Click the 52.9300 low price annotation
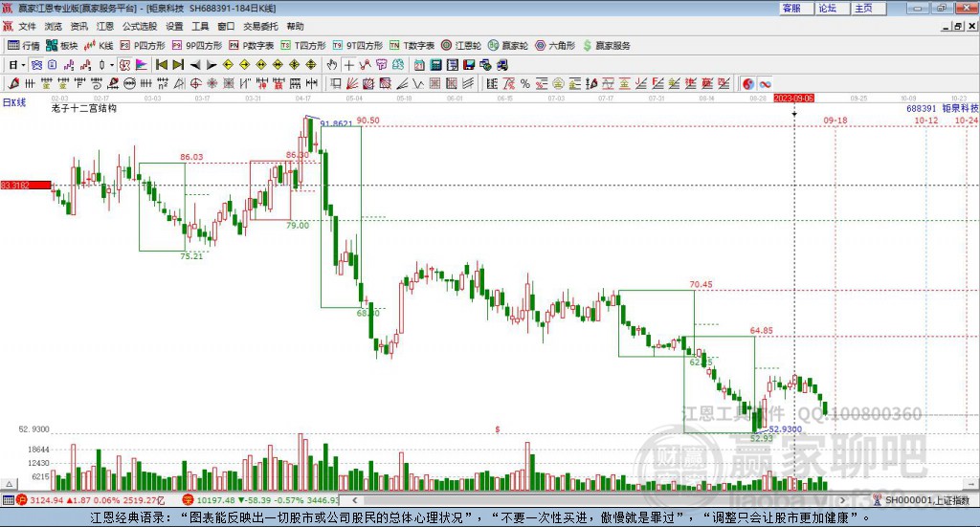 pos(785,429)
